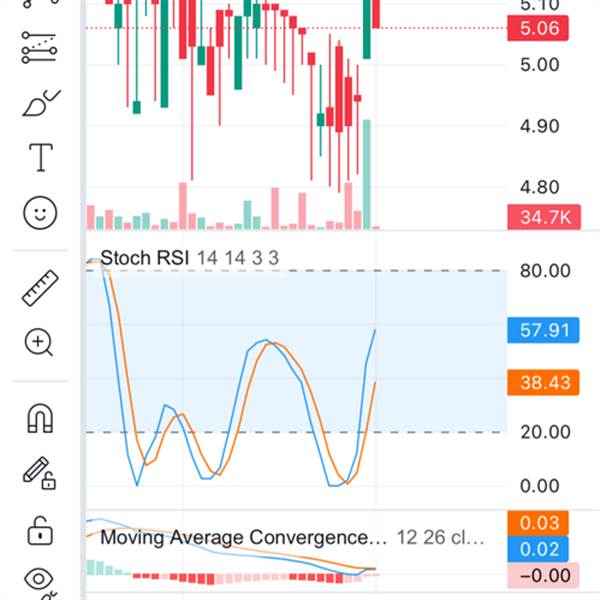Click the -0.00 MACD histogram label

pyautogui.click(x=543, y=575)
